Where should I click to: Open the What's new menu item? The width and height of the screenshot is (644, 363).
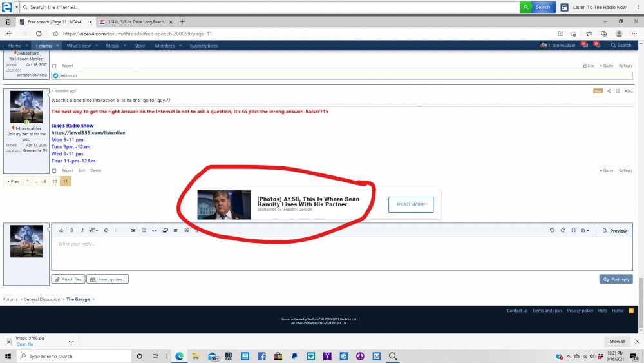[79, 46]
